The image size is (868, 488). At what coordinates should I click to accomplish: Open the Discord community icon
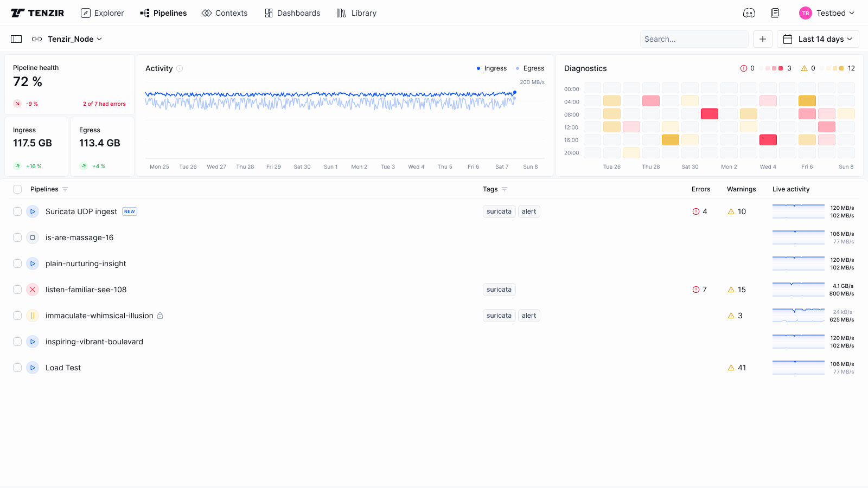click(749, 13)
